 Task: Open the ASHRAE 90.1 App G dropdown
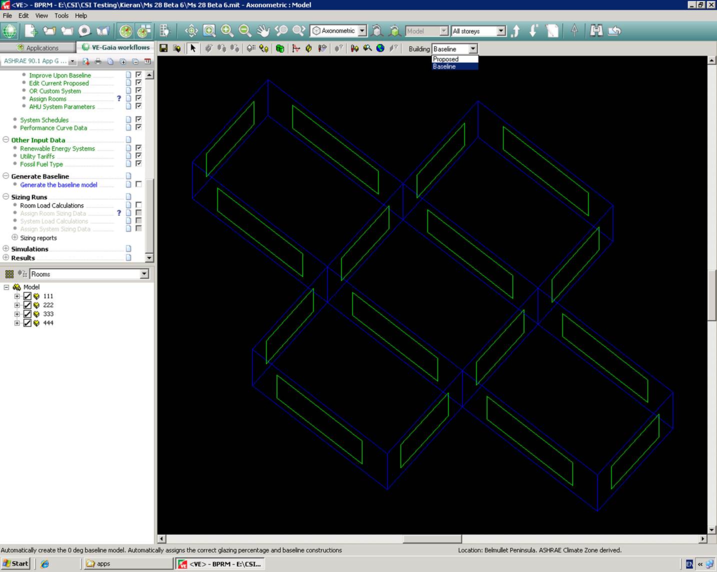tap(72, 61)
